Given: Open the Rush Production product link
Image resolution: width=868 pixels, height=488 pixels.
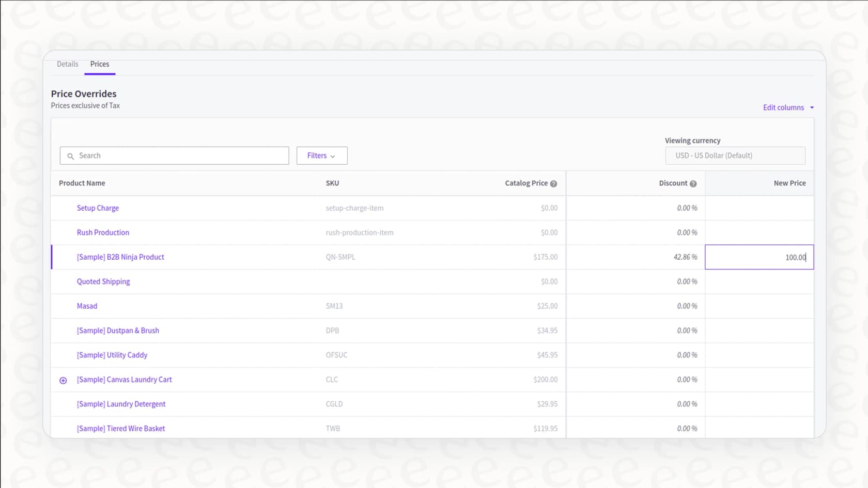Looking at the screenshot, I should [x=103, y=232].
